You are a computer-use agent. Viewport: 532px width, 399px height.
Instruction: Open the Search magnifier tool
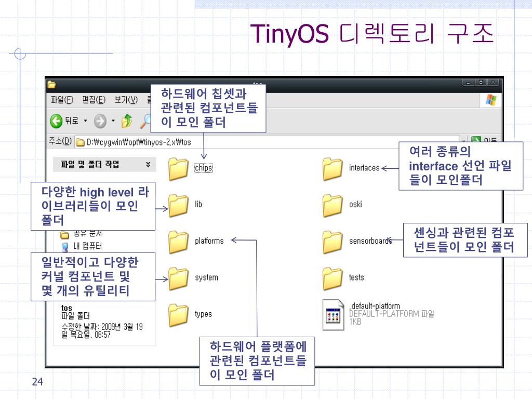click(146, 121)
